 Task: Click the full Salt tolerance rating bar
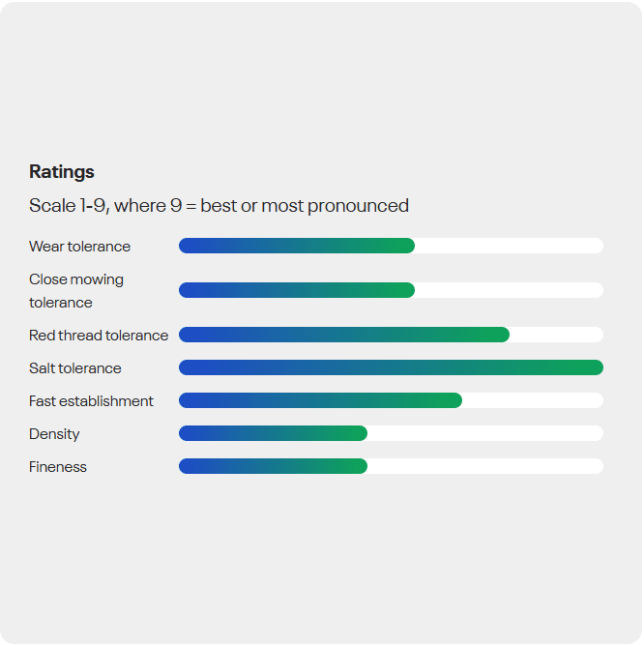391,367
